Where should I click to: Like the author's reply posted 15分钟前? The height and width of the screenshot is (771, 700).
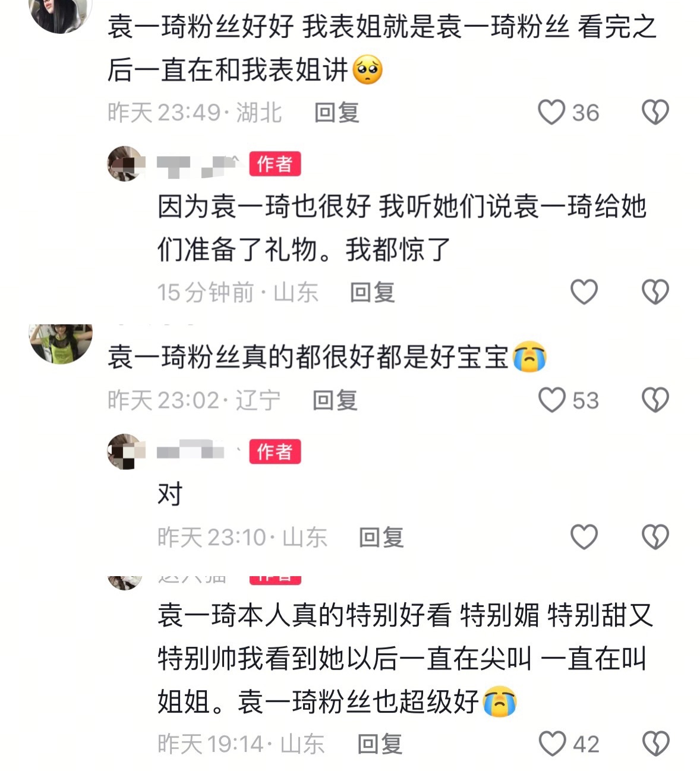pos(584,292)
